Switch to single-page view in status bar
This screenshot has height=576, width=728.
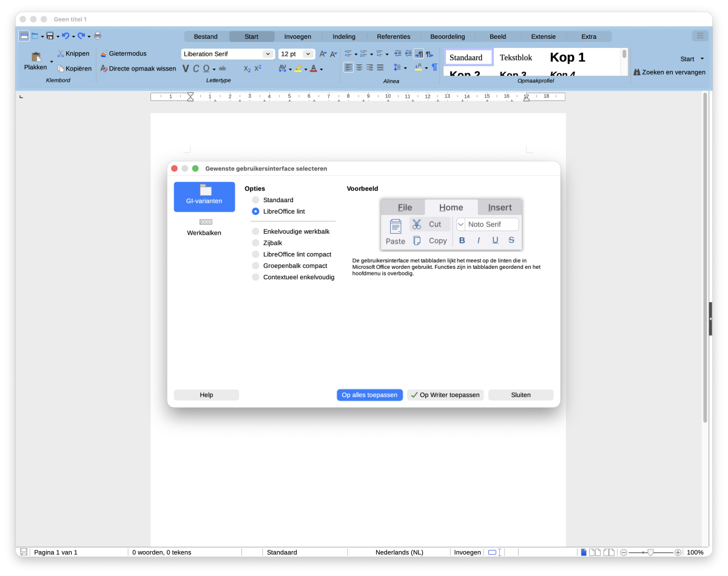pyautogui.click(x=584, y=552)
